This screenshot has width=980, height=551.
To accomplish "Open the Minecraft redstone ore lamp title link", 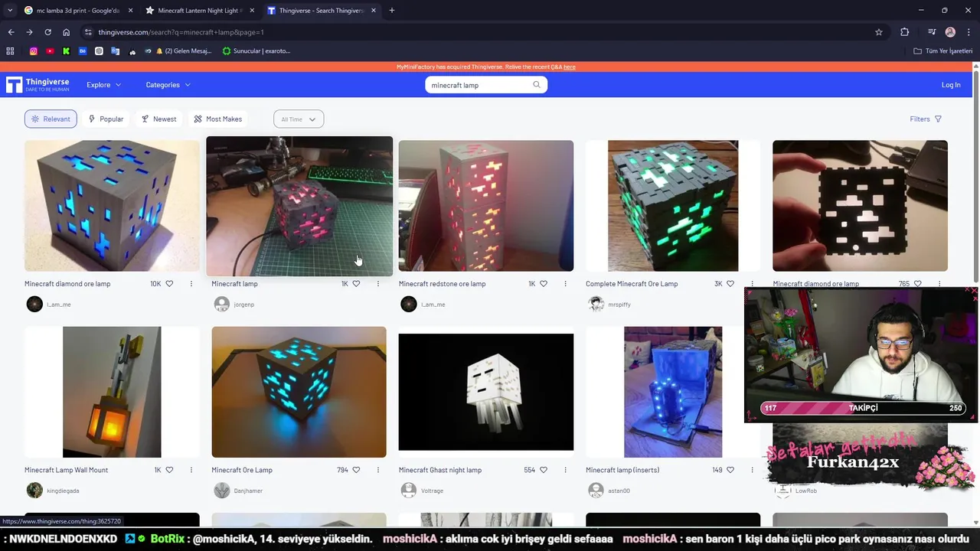I will coord(442,284).
